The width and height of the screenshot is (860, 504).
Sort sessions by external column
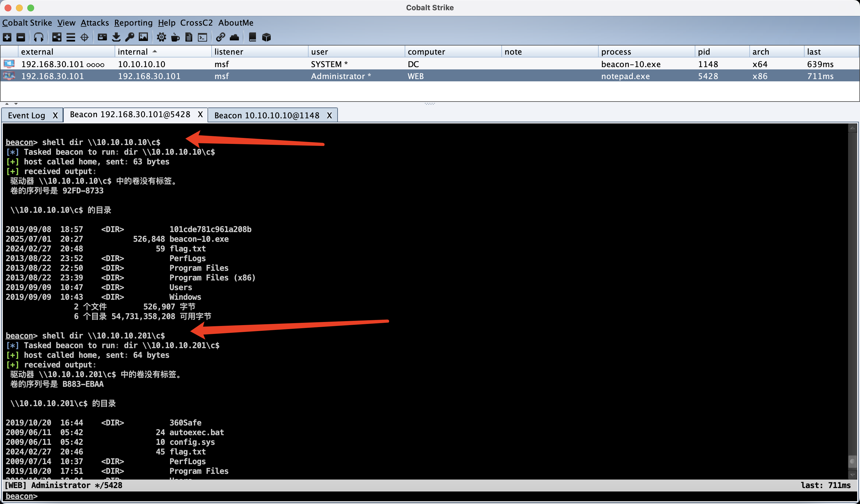tap(67, 51)
